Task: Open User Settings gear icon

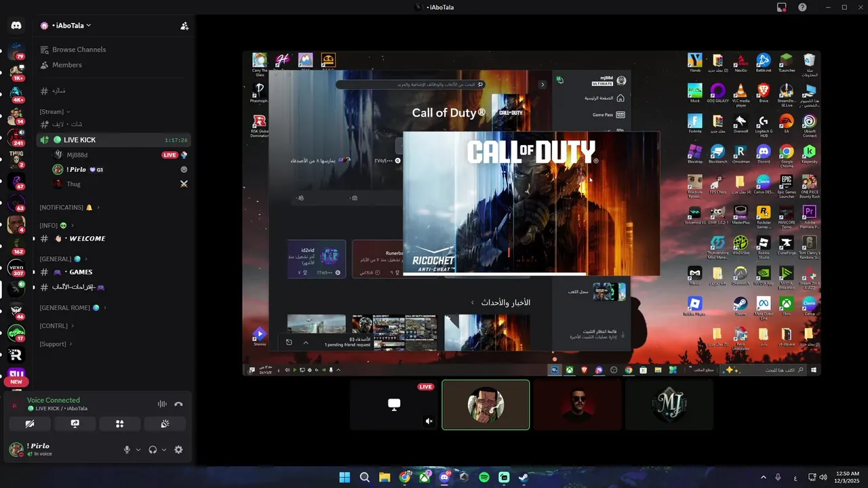Action: tap(178, 449)
